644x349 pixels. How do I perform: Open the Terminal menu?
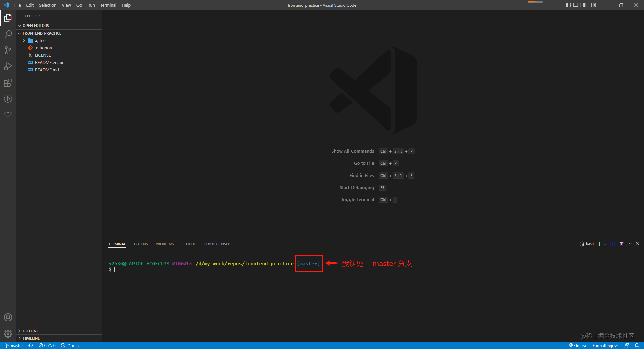(108, 5)
